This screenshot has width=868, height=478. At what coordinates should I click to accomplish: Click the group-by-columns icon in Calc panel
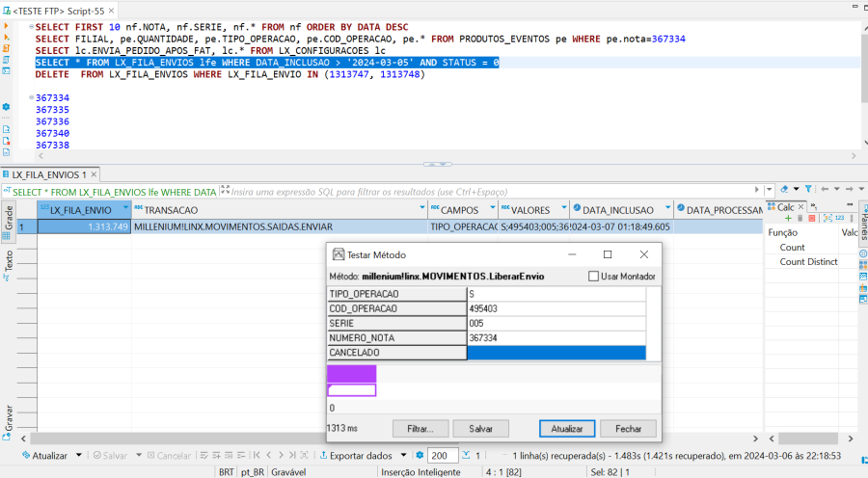[827, 219]
